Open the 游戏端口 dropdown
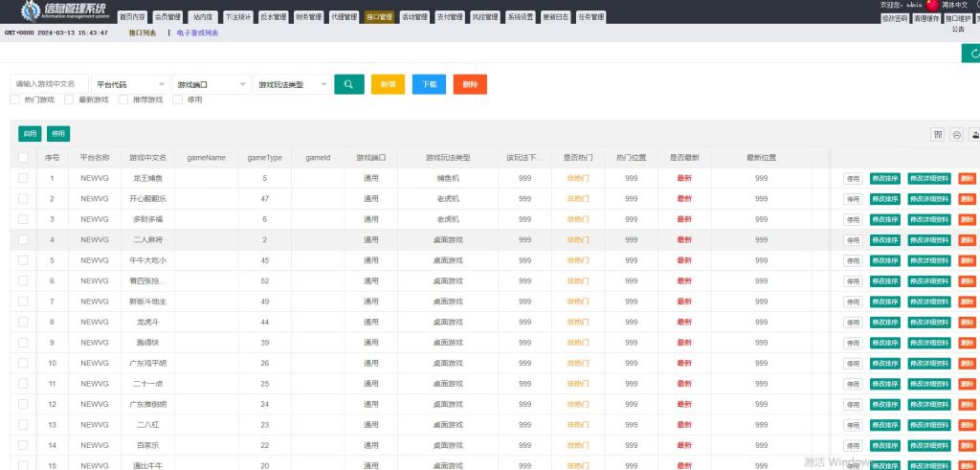 (211, 84)
